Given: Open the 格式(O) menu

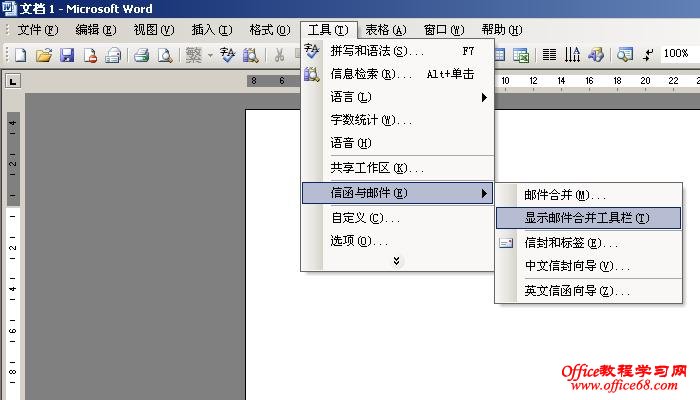Looking at the screenshot, I should pos(270,30).
